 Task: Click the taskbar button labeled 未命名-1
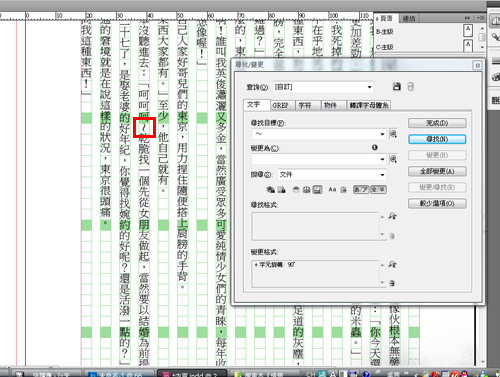(119, 374)
